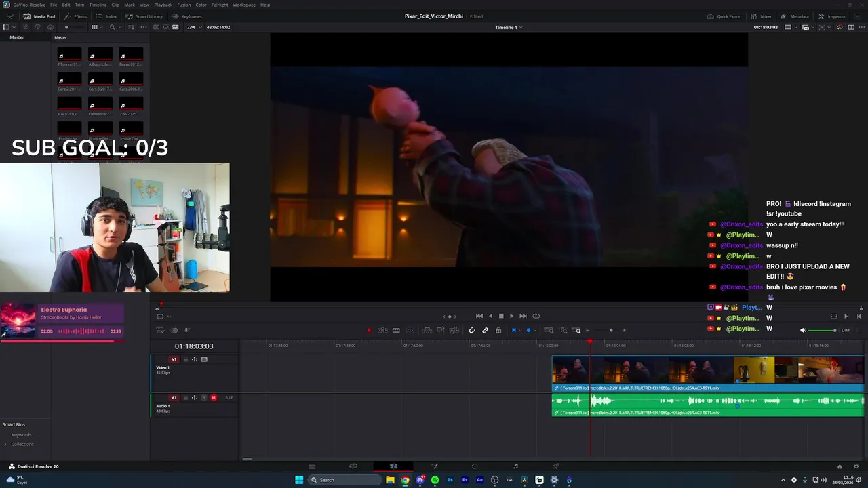Toggle the Index panel

pos(106,16)
